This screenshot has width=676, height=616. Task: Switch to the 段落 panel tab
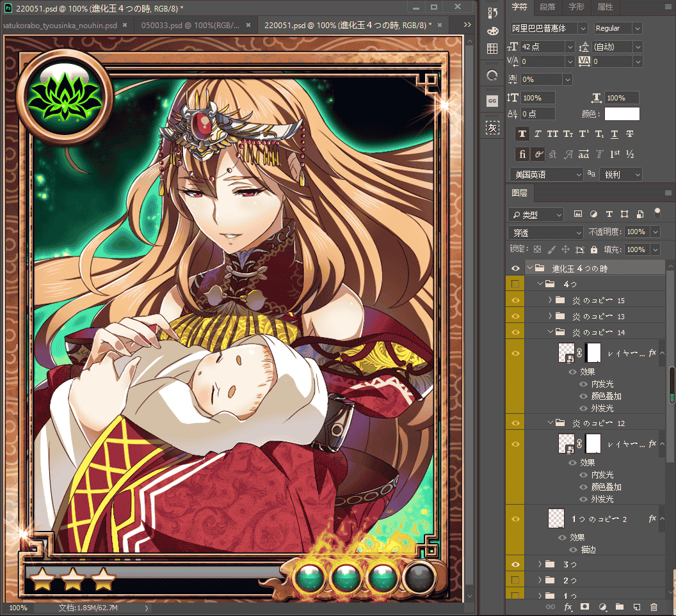coord(547,7)
